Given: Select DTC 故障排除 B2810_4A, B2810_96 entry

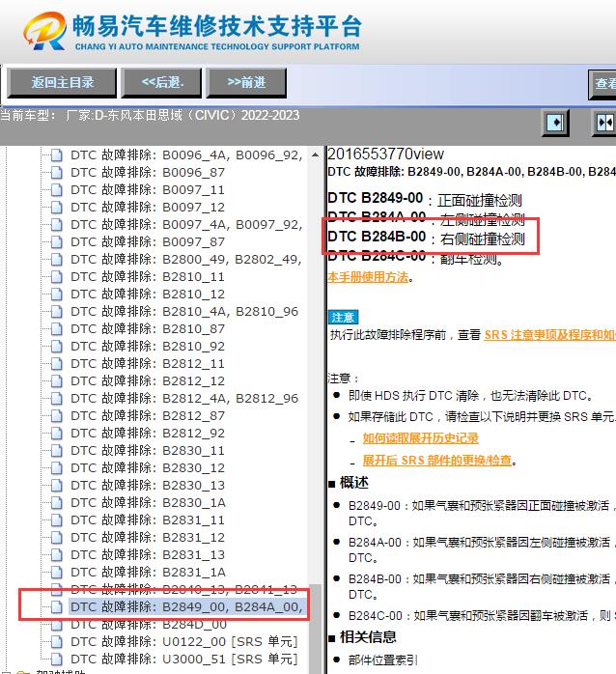Looking at the screenshot, I should [184, 311].
